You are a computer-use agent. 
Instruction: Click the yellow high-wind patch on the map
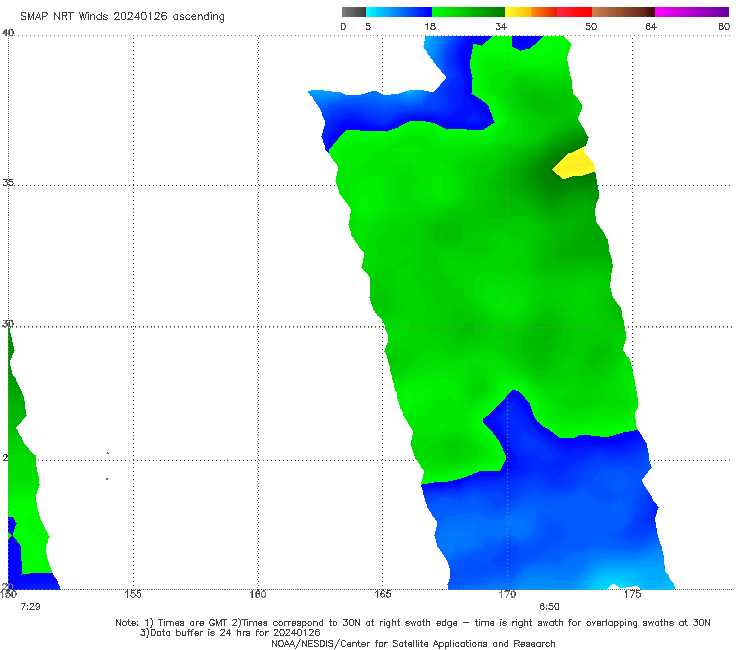tap(574, 163)
